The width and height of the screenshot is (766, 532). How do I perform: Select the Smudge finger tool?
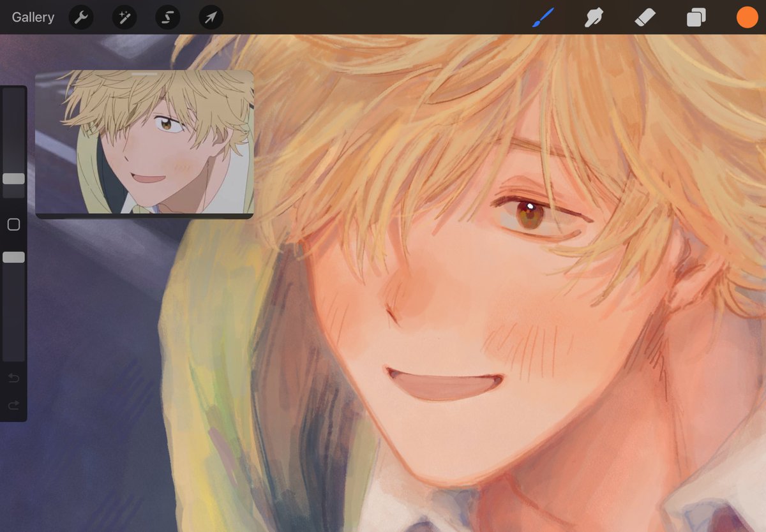(594, 17)
